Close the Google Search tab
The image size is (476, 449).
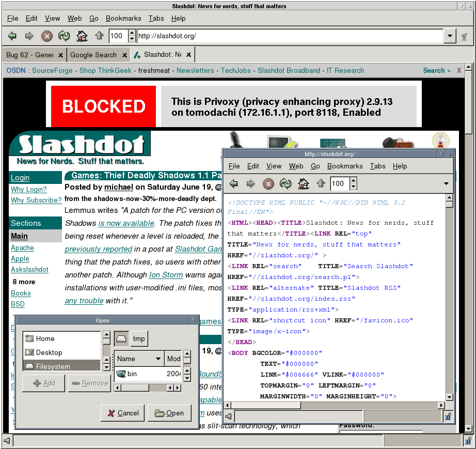click(124, 55)
